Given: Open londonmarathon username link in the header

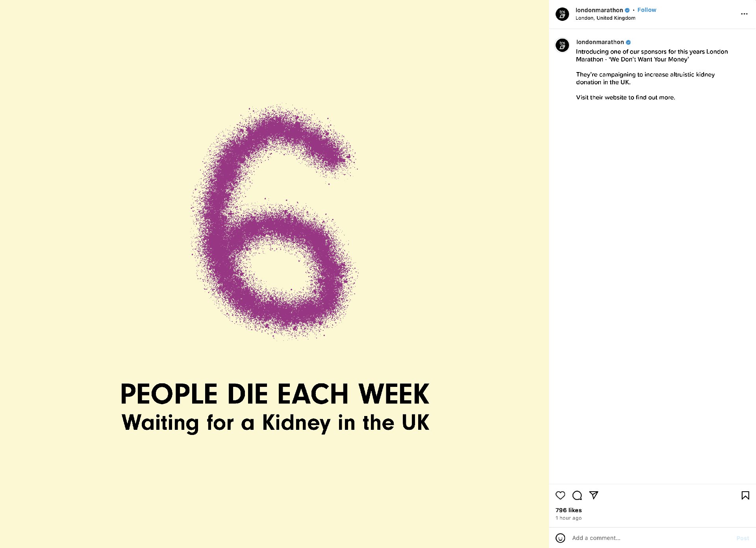Looking at the screenshot, I should [599, 10].
